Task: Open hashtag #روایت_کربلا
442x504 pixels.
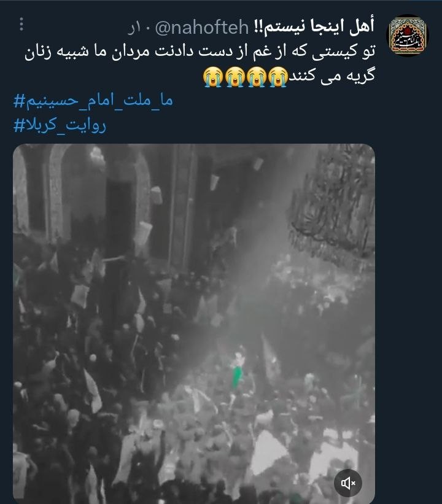Action: tap(60, 125)
